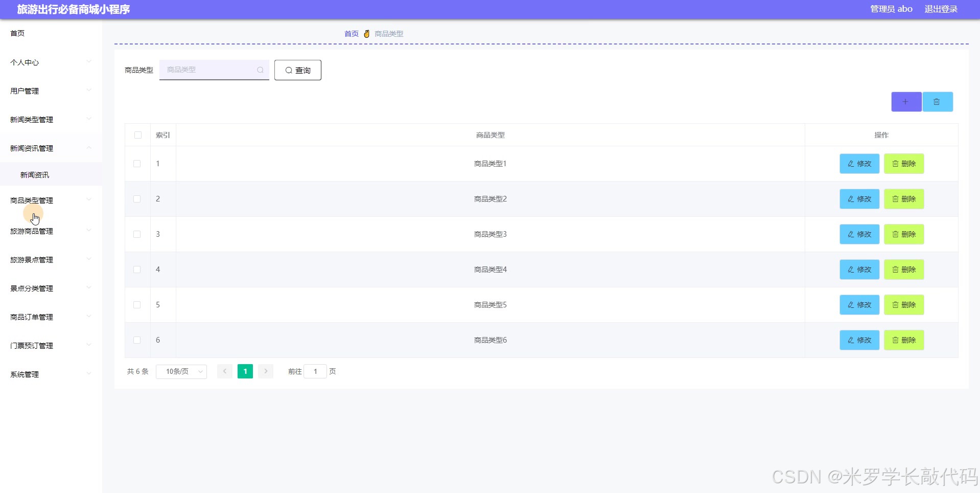The height and width of the screenshot is (493, 980).
Task: Expand 商品类型管理 sidebar menu
Action: [x=51, y=200]
